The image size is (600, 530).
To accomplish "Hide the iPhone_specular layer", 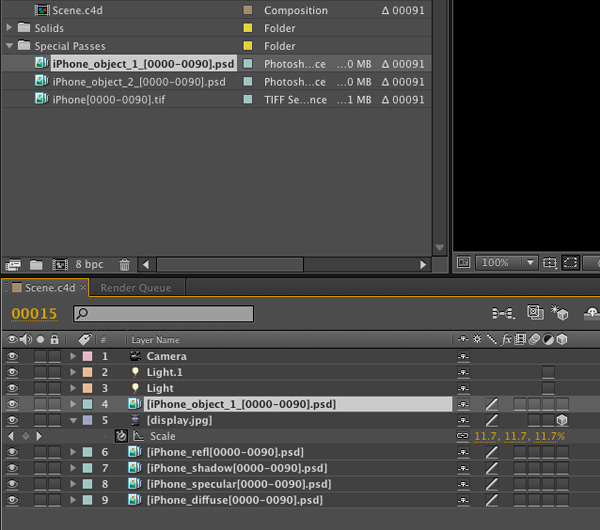I will (12, 484).
